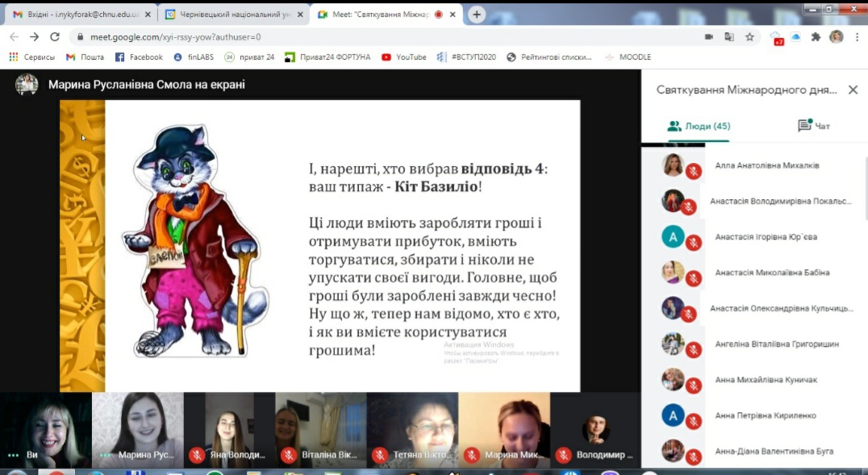
Task: Click the translate page icon
Action: click(x=729, y=36)
